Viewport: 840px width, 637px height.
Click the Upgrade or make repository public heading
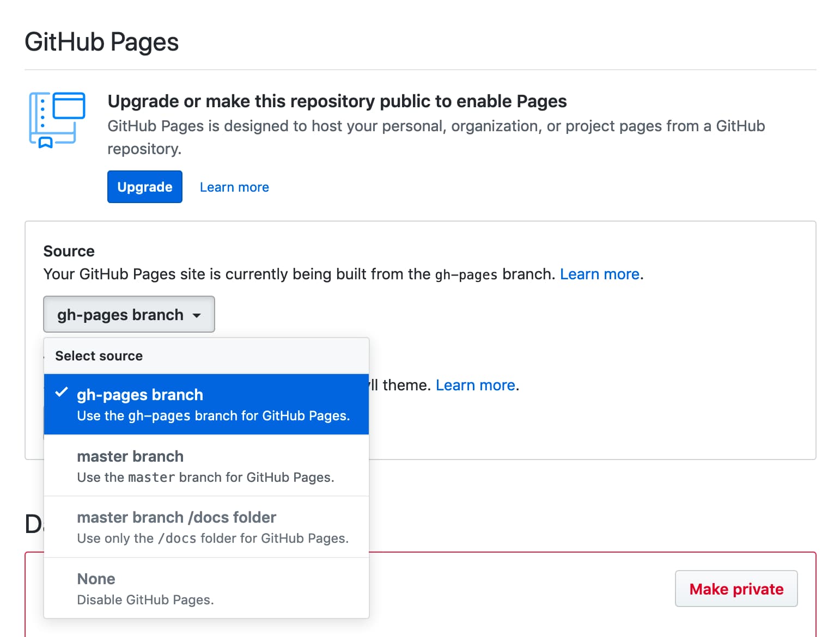[x=337, y=101]
